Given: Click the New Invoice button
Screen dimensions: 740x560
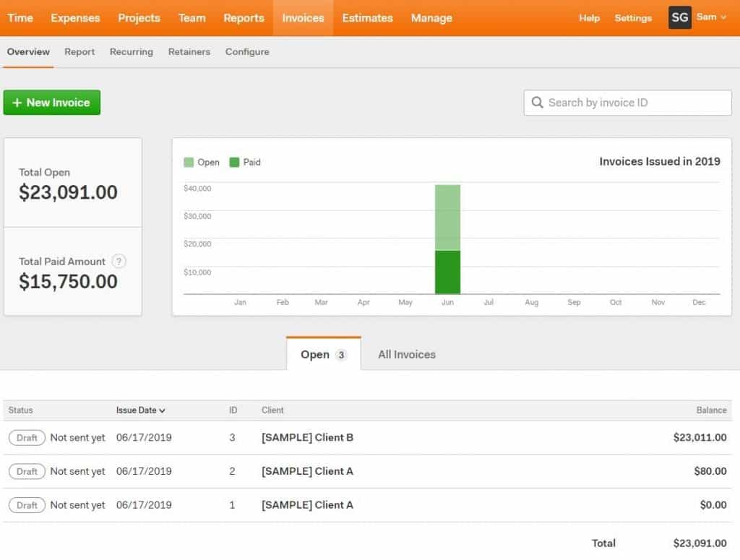Looking at the screenshot, I should pyautogui.click(x=51, y=102).
